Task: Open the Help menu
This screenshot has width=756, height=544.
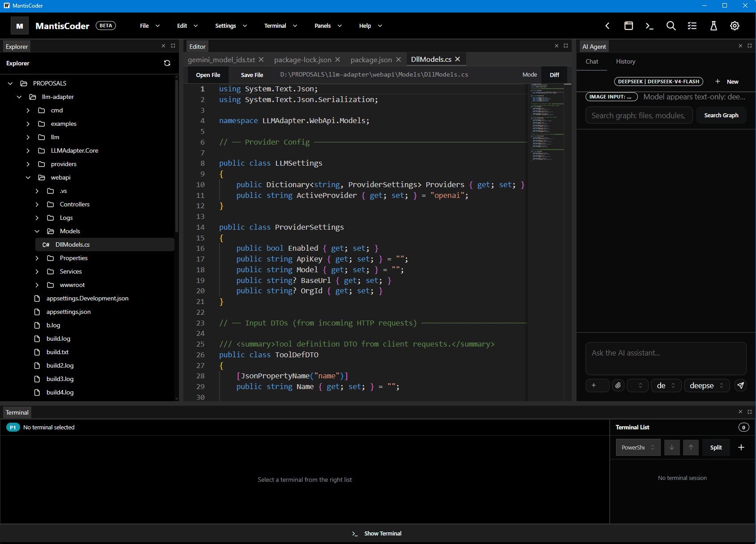Action: pos(370,26)
